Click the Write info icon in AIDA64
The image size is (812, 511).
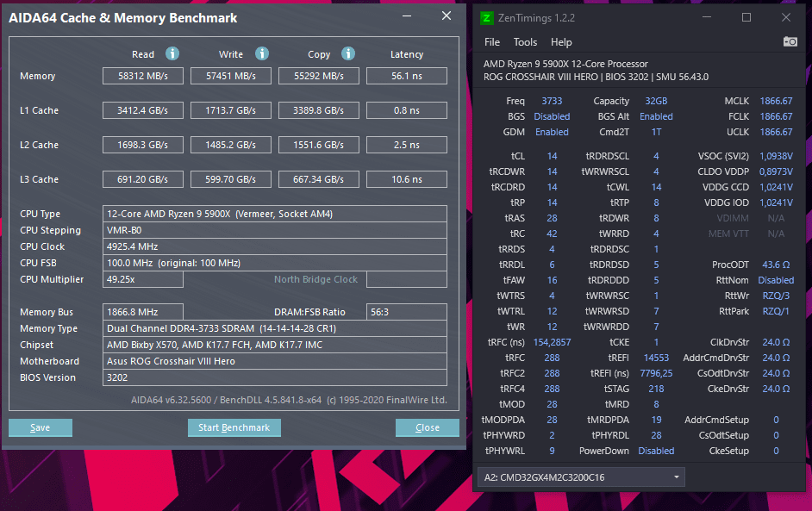click(262, 53)
